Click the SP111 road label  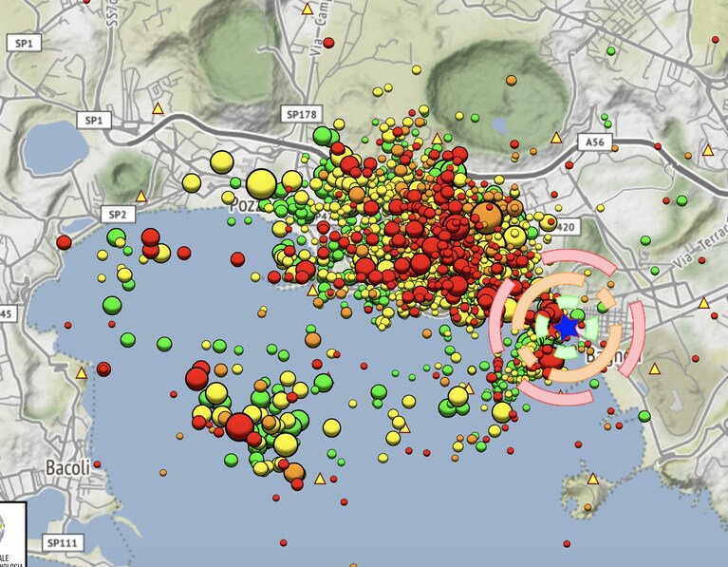pyautogui.click(x=63, y=542)
